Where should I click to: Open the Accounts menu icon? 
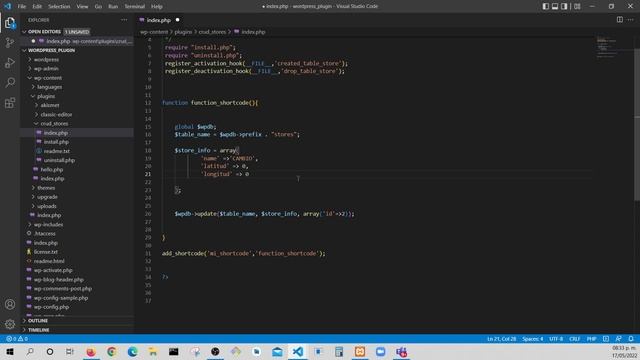click(10, 304)
